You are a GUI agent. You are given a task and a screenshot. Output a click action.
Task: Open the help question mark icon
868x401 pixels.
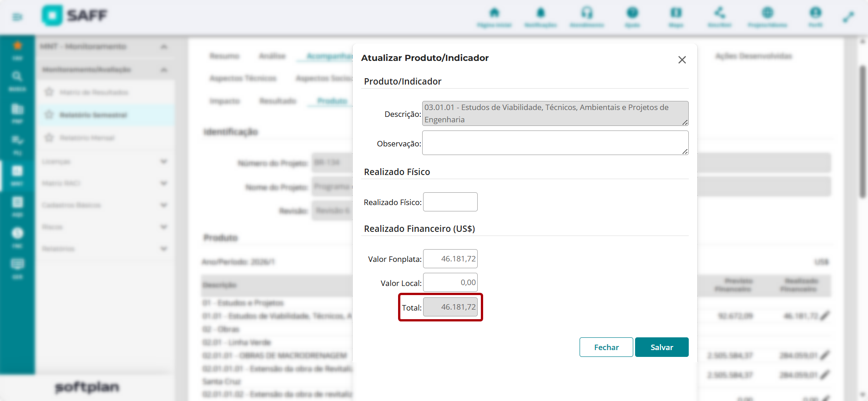tap(632, 13)
